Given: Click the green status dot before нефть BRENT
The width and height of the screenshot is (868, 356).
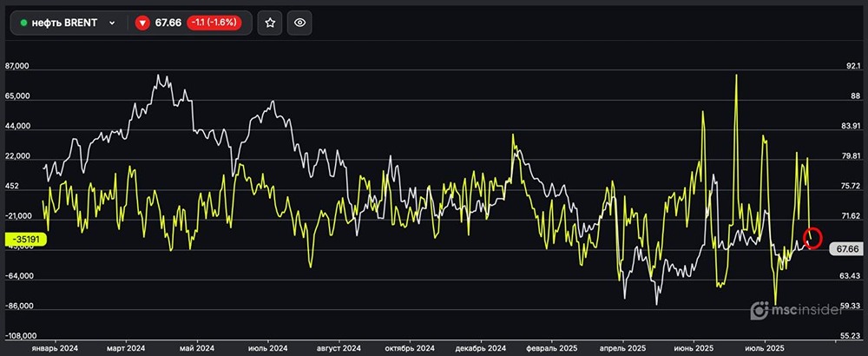Looking at the screenshot, I should coord(23,23).
